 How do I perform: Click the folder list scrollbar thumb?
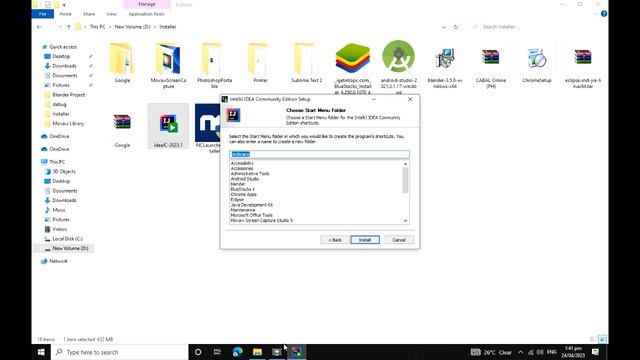405,180
